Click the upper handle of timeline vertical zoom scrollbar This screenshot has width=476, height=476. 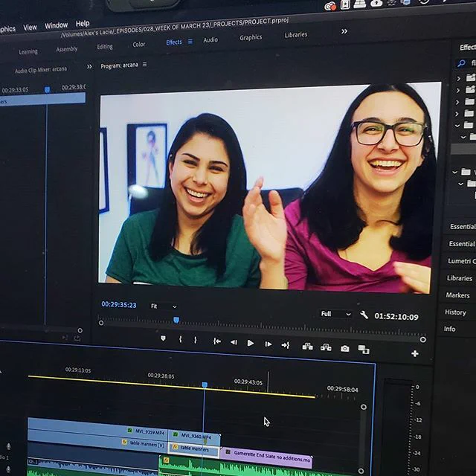(x=364, y=407)
